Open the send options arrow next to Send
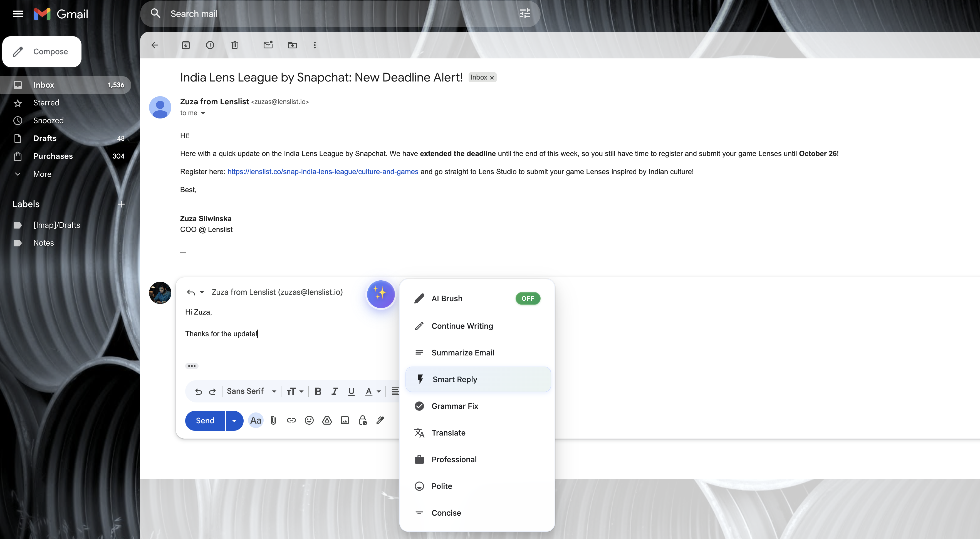Viewport: 980px width, 539px height. pyautogui.click(x=234, y=421)
